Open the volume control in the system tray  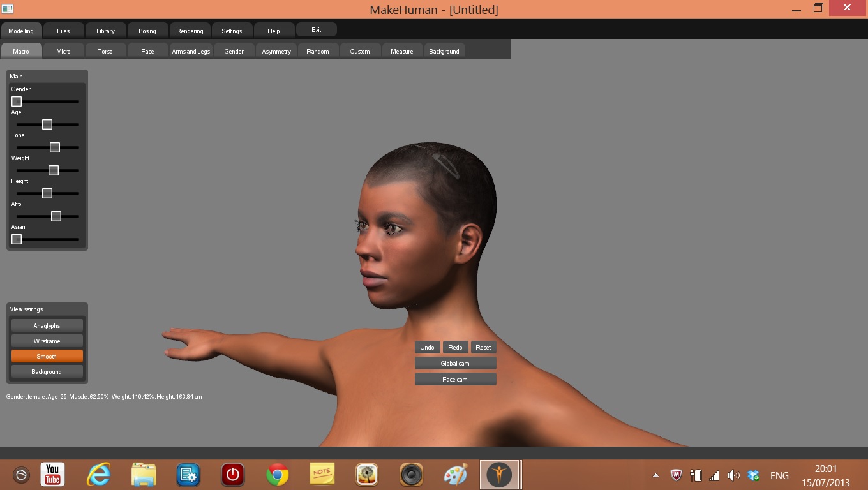pyautogui.click(x=733, y=475)
